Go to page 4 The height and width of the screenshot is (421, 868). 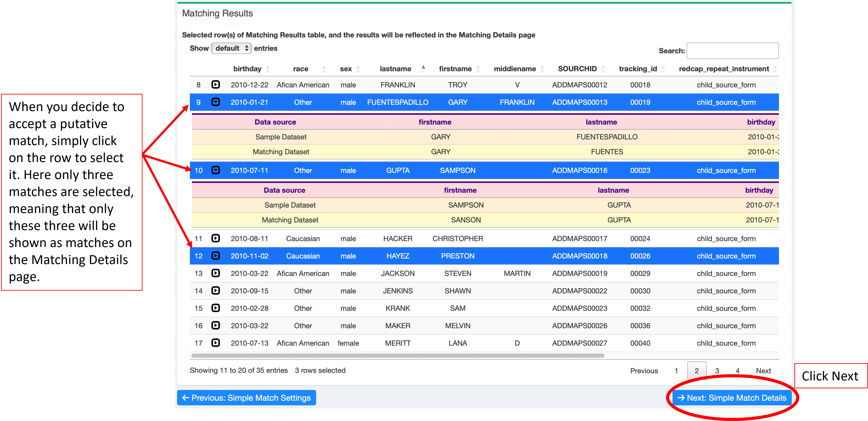click(x=737, y=370)
